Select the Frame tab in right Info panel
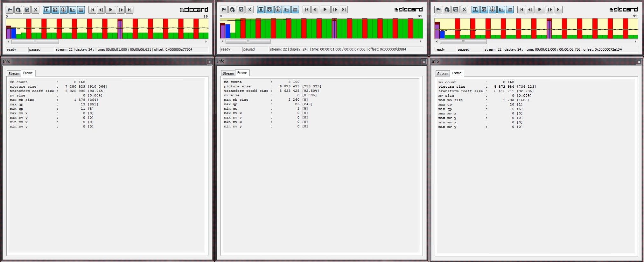644x262 pixels. pyautogui.click(x=457, y=73)
